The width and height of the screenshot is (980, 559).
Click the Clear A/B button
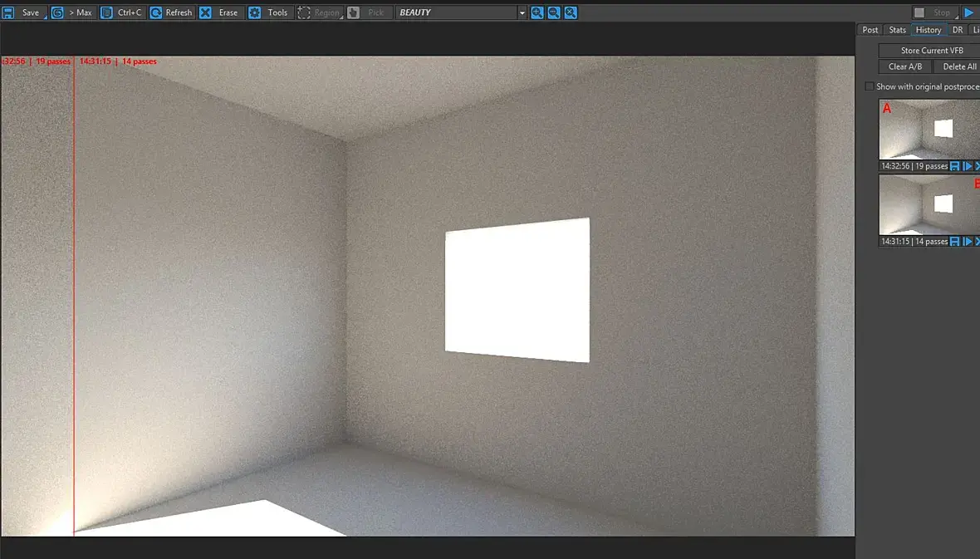(x=905, y=66)
